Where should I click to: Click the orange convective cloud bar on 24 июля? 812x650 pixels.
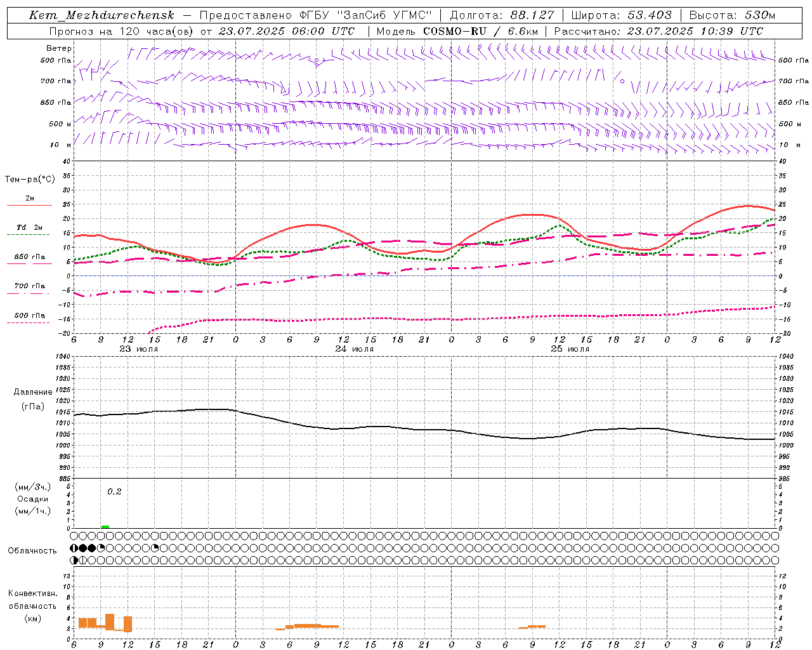pos(308,627)
